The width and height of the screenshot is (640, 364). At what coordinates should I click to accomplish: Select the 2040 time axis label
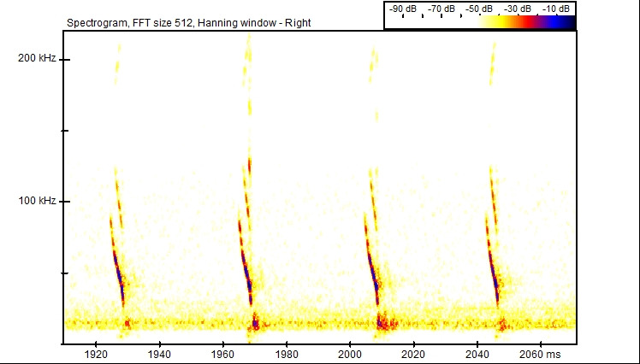[x=476, y=353]
